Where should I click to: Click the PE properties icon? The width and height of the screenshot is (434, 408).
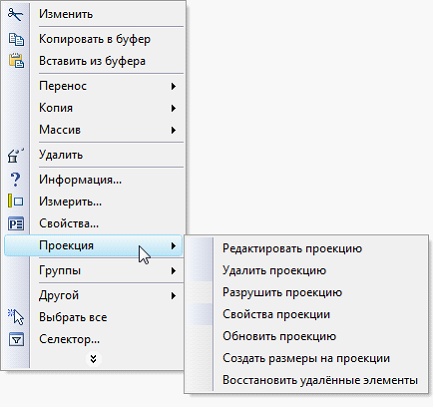(x=16, y=224)
